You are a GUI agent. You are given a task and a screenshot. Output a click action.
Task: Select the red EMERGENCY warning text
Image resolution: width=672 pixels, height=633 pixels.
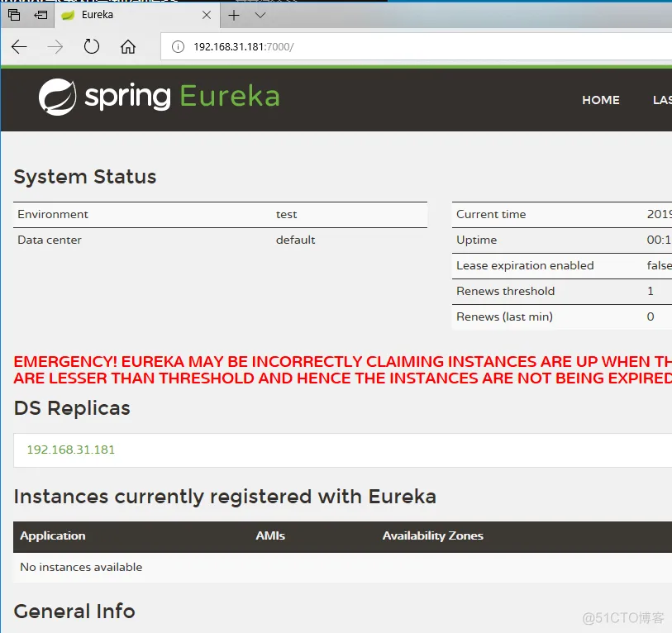click(x=342, y=370)
